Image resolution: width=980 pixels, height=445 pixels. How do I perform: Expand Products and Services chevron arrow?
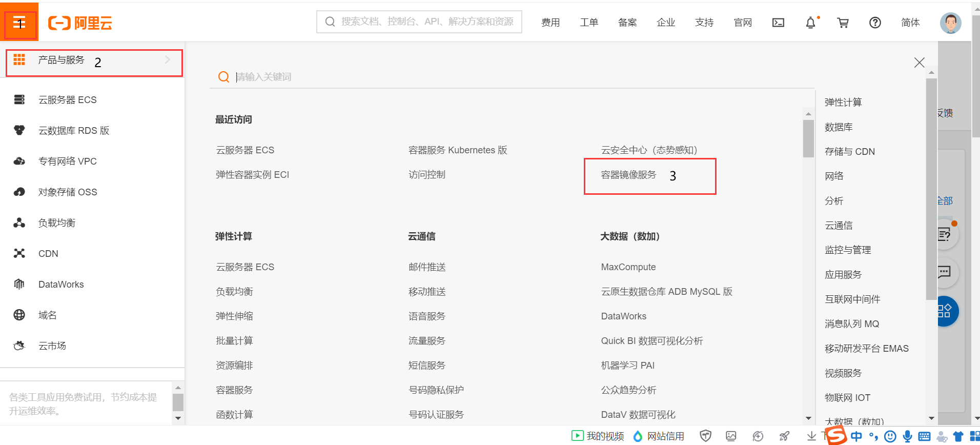tap(168, 60)
